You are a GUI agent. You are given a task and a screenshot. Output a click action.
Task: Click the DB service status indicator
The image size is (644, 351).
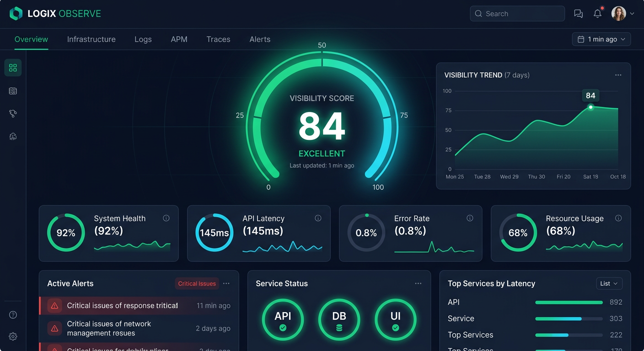click(x=339, y=320)
